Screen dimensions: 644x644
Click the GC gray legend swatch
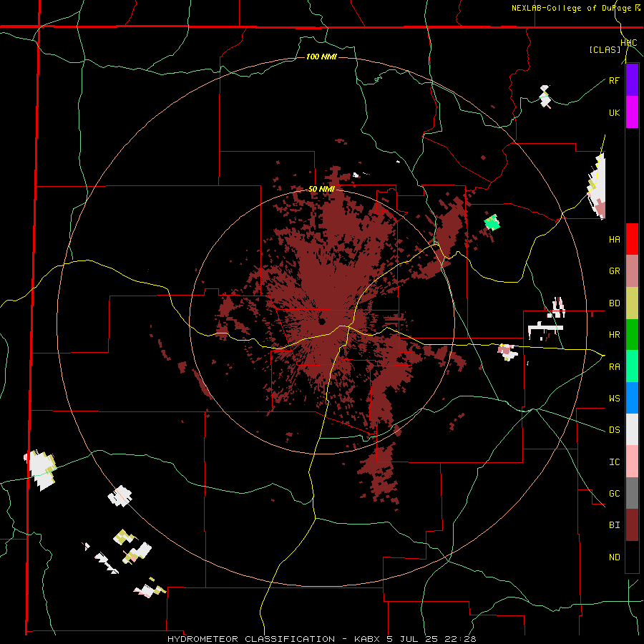(632, 493)
